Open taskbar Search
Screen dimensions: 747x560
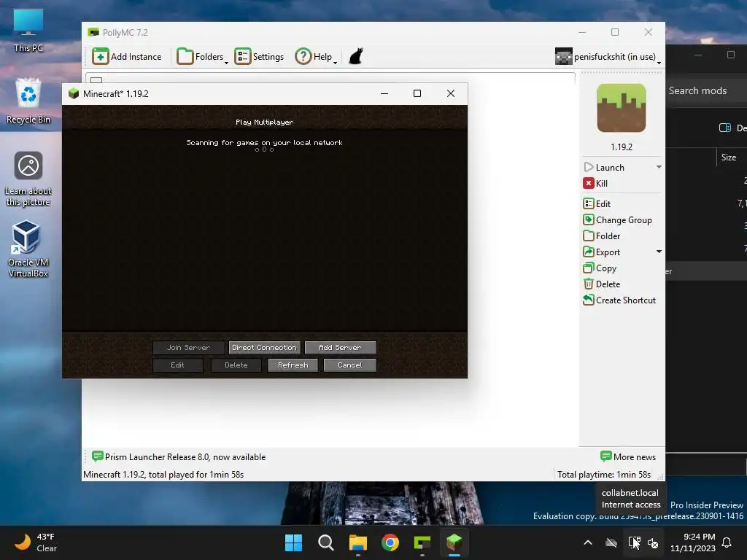326,542
